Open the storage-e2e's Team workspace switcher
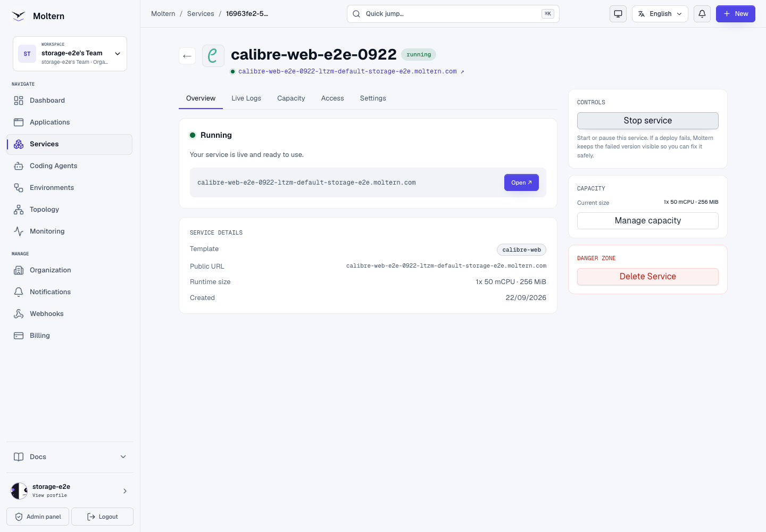The image size is (766, 532). pos(70,54)
